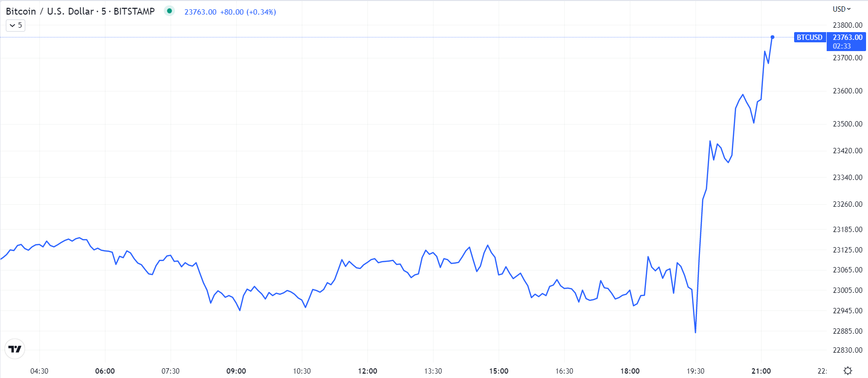868x378 pixels.
Task: Click the TradingView logo icon
Action: [15, 349]
